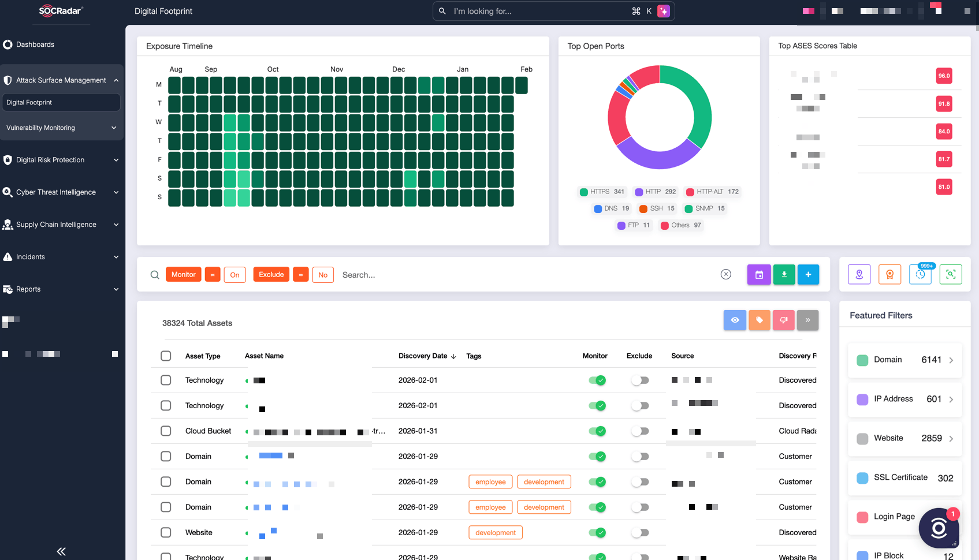Screen dimensions: 979x560
Task: Click the purple calendar icon button
Action: [759, 275]
